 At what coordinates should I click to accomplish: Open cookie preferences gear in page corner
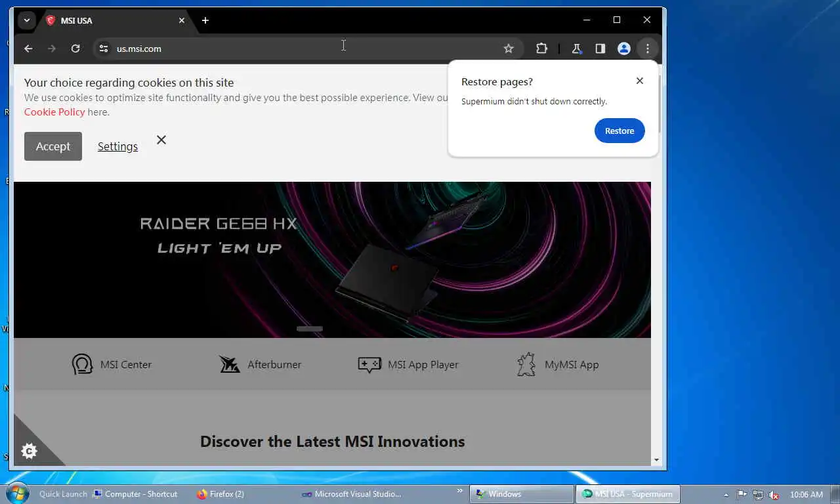click(30, 451)
